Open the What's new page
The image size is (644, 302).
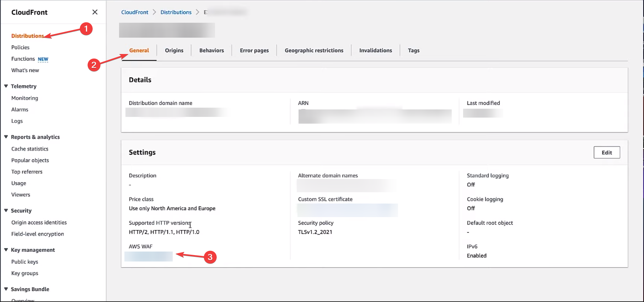(x=25, y=70)
